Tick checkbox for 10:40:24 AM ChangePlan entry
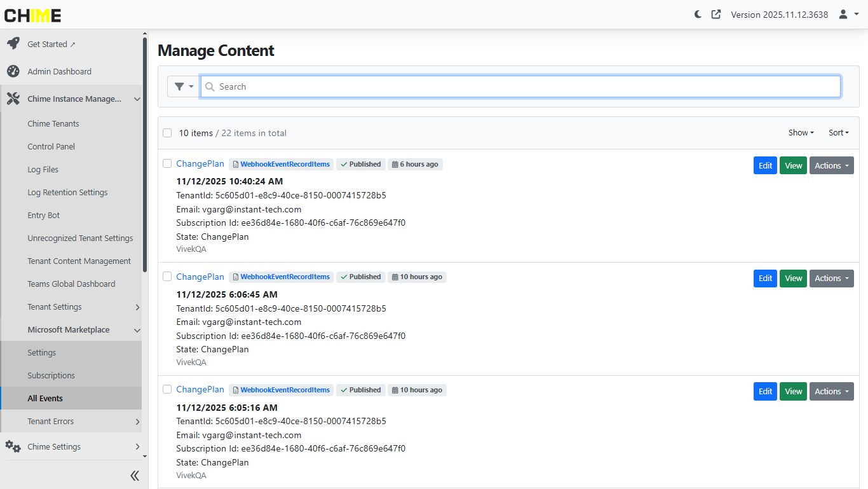868x489 pixels. point(167,163)
